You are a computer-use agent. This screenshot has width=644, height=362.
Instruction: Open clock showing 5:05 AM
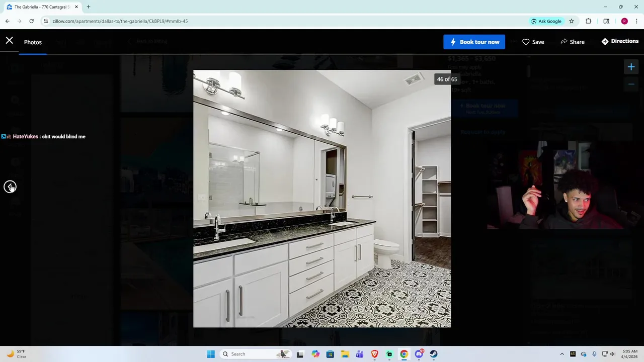(x=630, y=354)
